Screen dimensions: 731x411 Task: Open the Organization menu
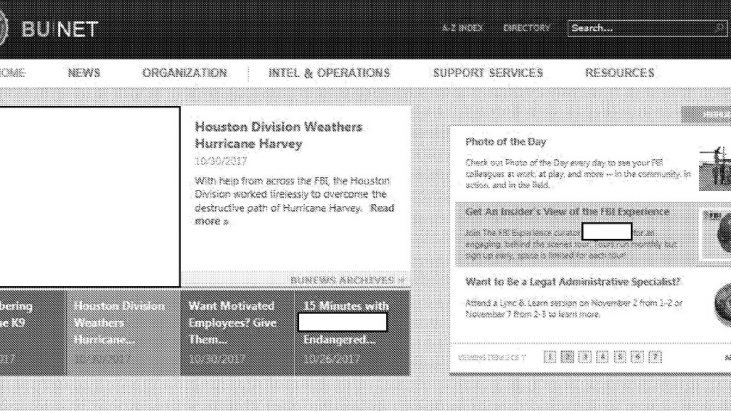coord(185,73)
